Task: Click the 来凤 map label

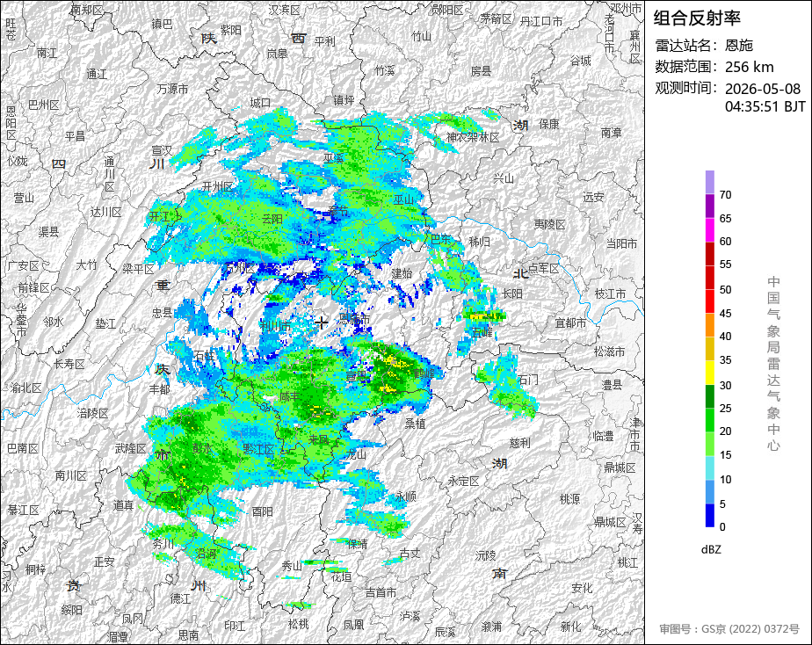Action: pos(318,439)
